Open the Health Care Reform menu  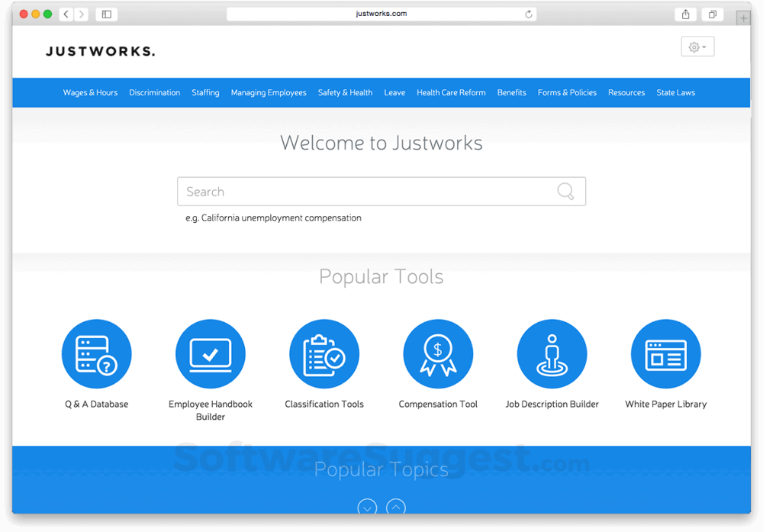451,92
